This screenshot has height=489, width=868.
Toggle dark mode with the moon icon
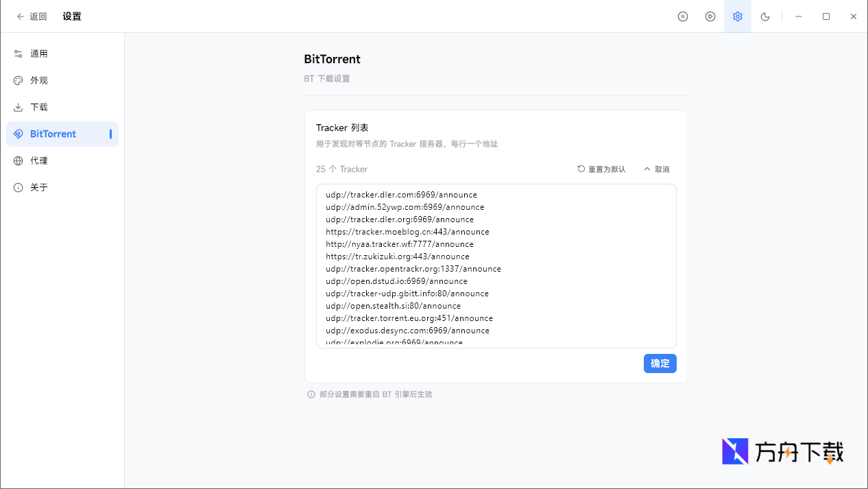(x=765, y=16)
